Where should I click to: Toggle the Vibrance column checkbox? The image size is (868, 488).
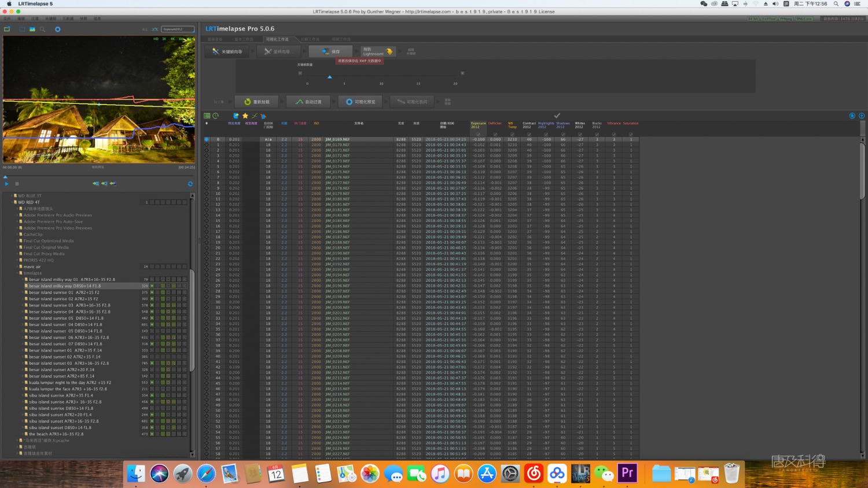[x=614, y=134]
